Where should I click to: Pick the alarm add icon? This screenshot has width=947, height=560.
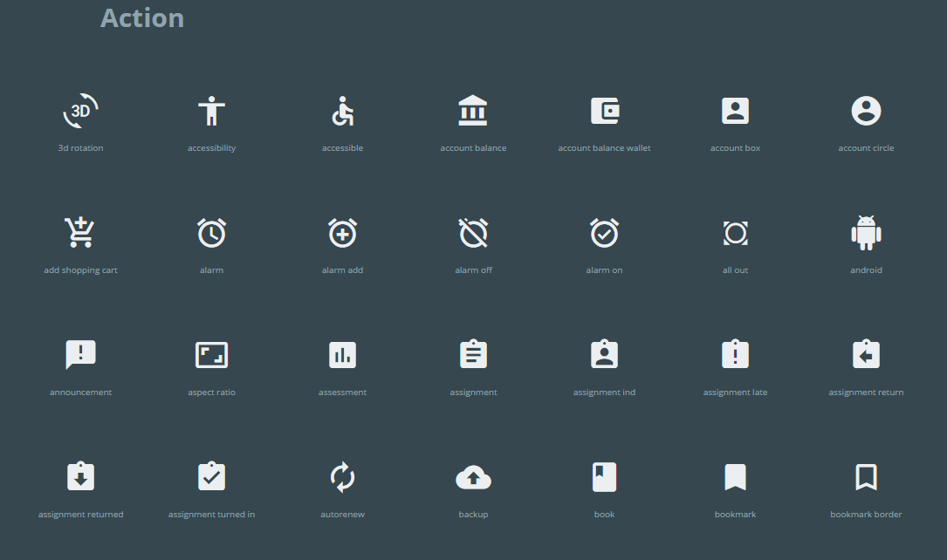tap(342, 233)
